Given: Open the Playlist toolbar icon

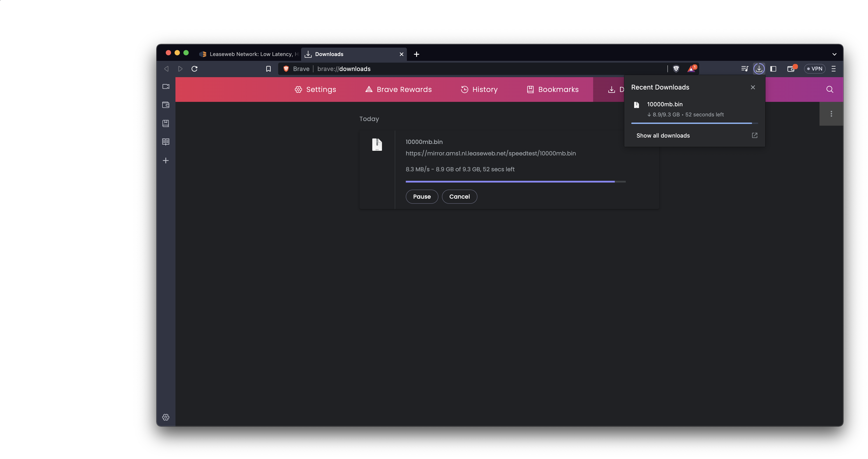Looking at the screenshot, I should click(744, 68).
